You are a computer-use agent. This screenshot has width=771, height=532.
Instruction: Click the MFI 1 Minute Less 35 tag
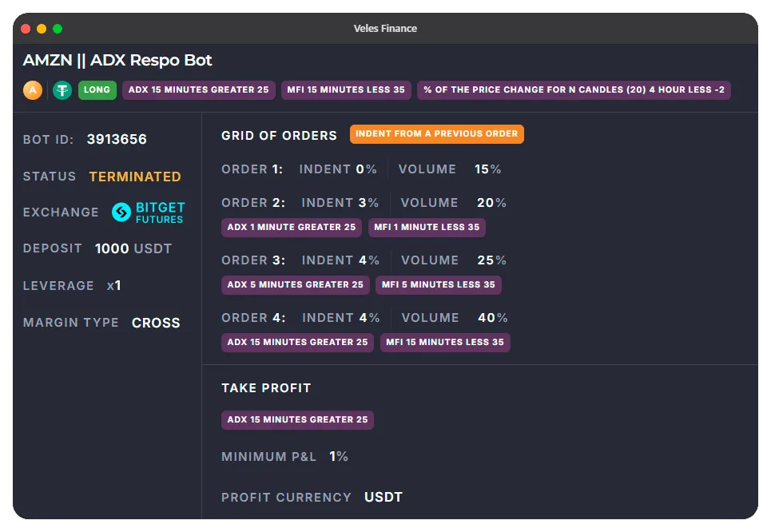click(427, 228)
